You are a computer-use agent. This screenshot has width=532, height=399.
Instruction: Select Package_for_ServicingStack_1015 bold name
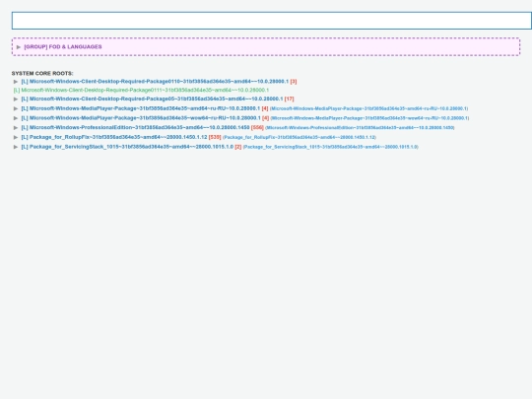pos(127,147)
